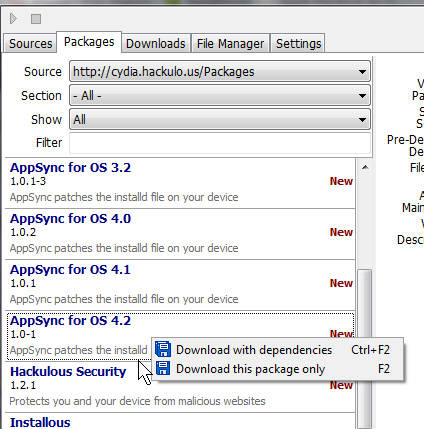The height and width of the screenshot is (429, 424).
Task: Click version 1.0-1 under AppSync OS 4.2
Action: (23, 334)
